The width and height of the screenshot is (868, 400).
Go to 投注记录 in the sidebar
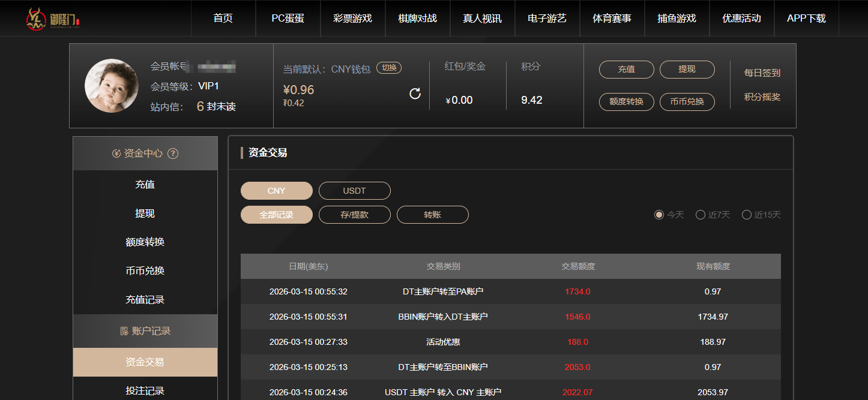click(x=145, y=390)
